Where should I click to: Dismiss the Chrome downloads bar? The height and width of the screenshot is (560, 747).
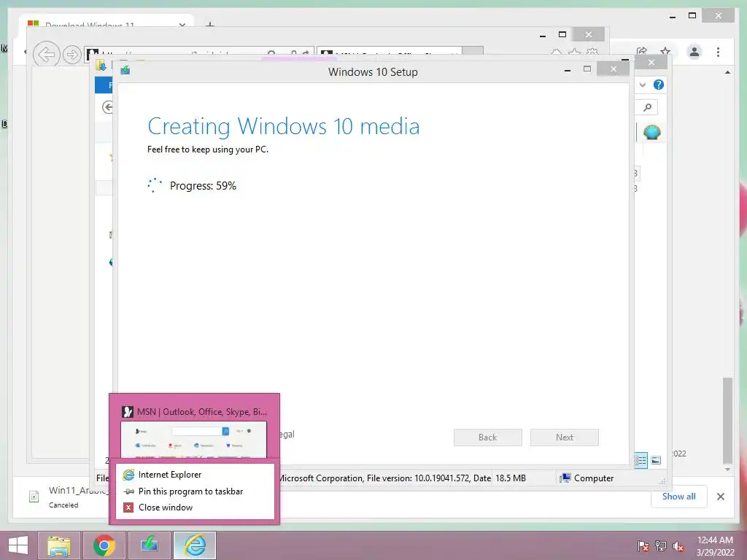(720, 497)
